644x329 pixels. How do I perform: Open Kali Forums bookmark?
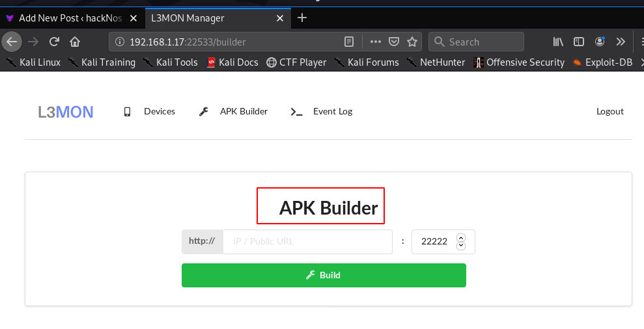coord(367,62)
